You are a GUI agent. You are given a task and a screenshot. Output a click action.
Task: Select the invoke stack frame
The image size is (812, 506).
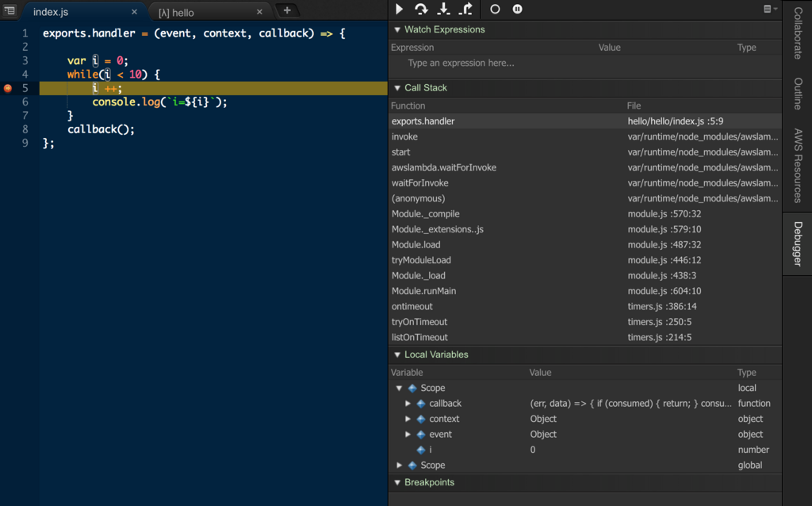tap(585, 136)
